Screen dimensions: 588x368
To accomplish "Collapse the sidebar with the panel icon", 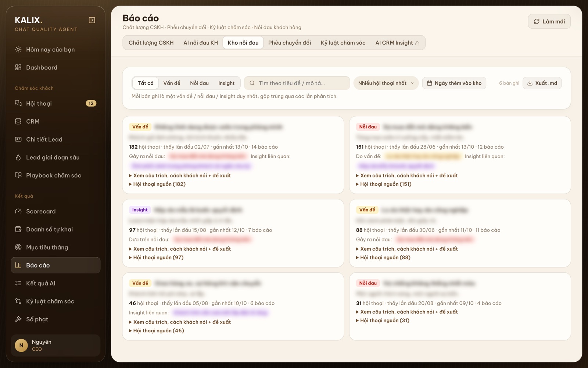I will 92,20.
